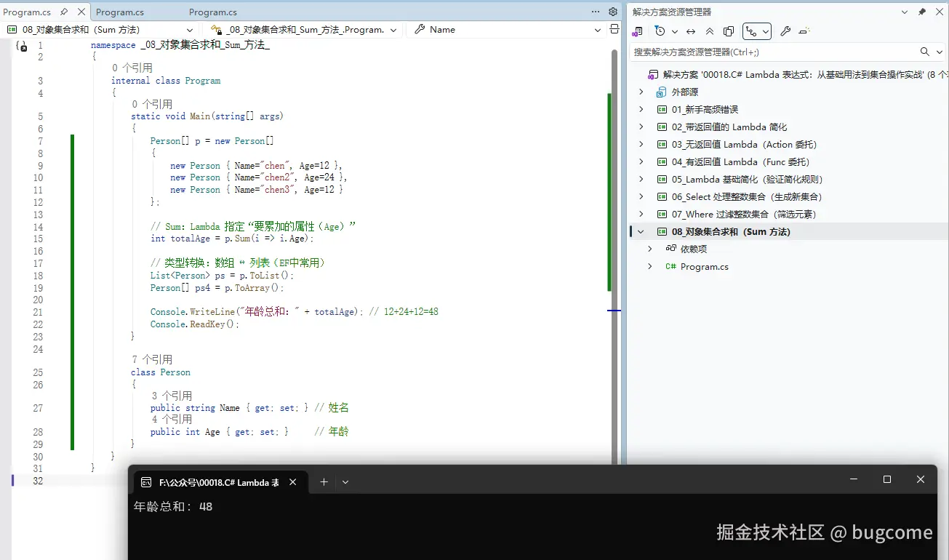Expand the 01_新手高频错误 project
The width and height of the screenshot is (949, 560).
point(641,109)
